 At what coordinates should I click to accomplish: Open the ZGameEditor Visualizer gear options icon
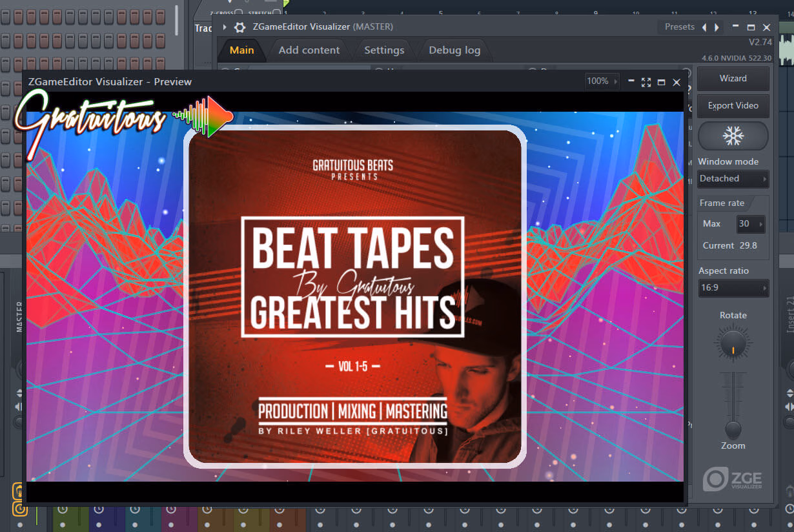(x=239, y=27)
